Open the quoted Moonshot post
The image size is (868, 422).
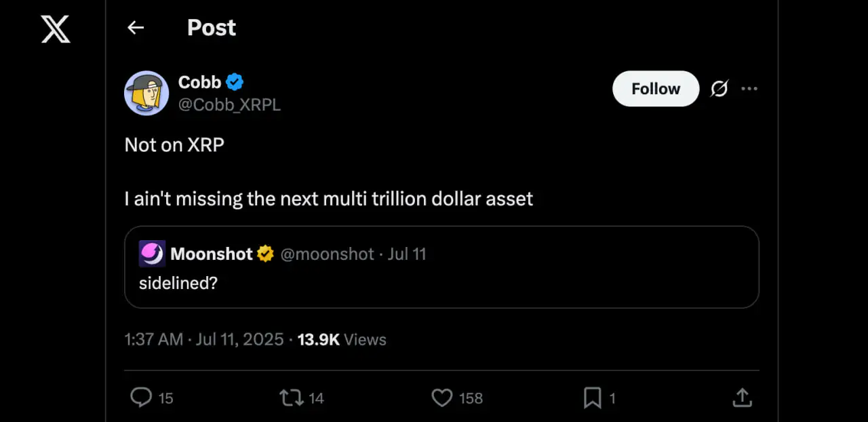point(441,283)
